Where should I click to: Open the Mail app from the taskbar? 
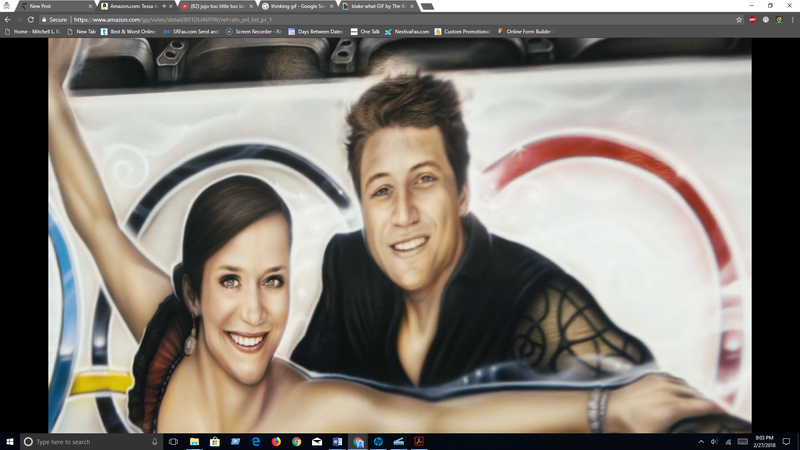click(317, 441)
